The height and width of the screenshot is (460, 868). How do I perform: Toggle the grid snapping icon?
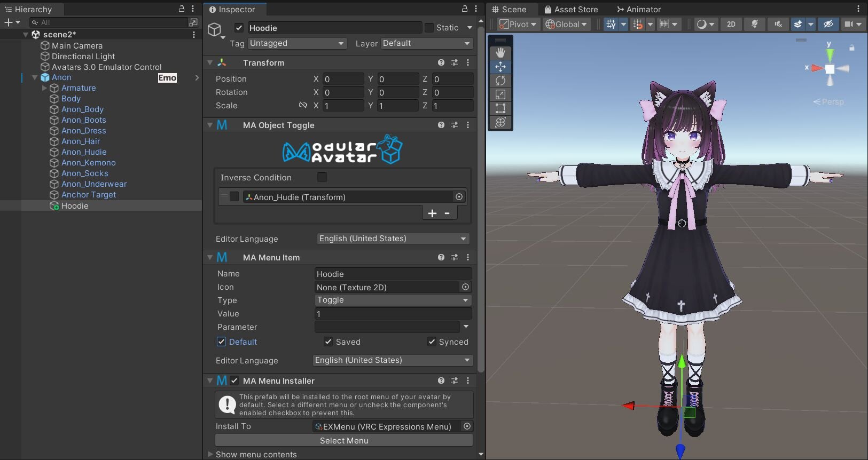611,24
